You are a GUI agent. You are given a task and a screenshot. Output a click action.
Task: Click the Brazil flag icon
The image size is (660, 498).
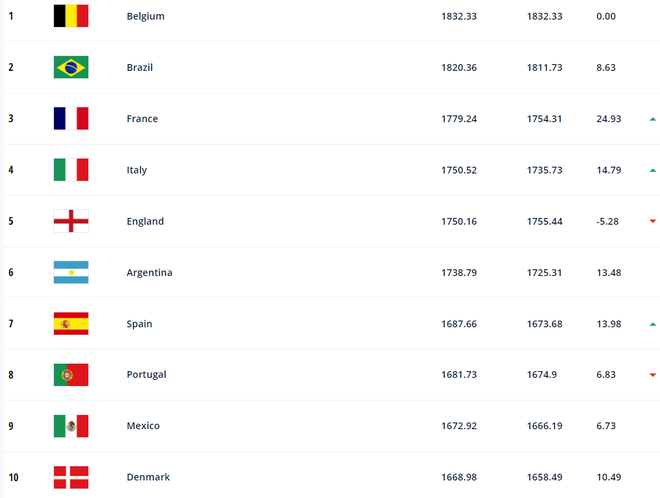click(71, 67)
